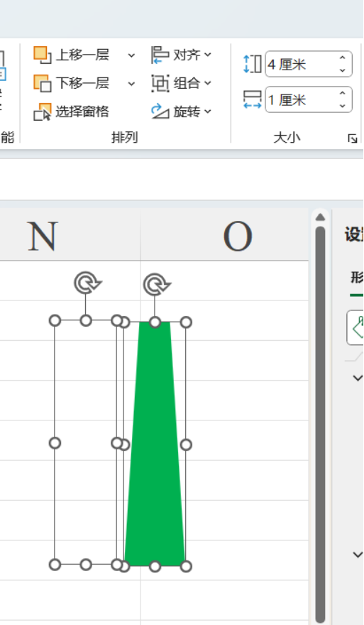Viewport: 364px width, 625px height.
Task: Open the 下移一层 dropdown arrow
Action: 131,84
